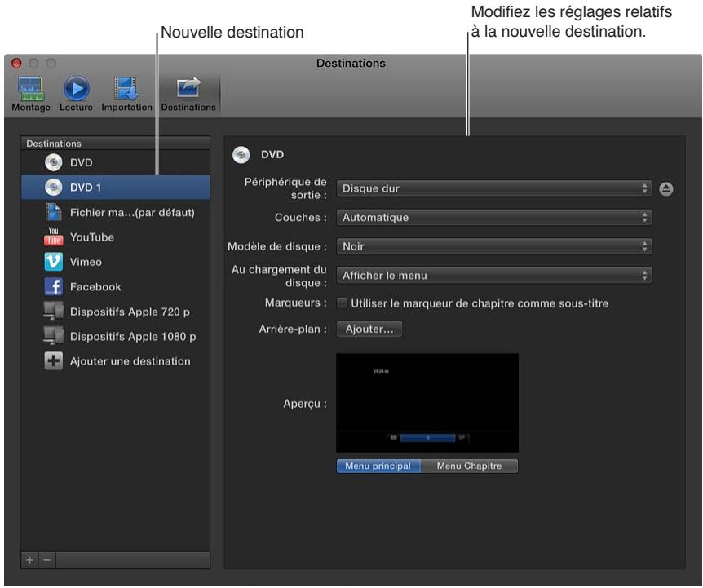Select Dispositifs Apple 1080 p label
The width and height of the screenshot is (703, 588).
coord(133,336)
